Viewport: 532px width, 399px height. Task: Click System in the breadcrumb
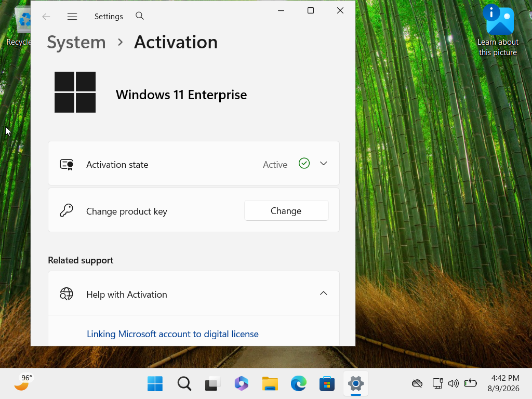pyautogui.click(x=76, y=43)
